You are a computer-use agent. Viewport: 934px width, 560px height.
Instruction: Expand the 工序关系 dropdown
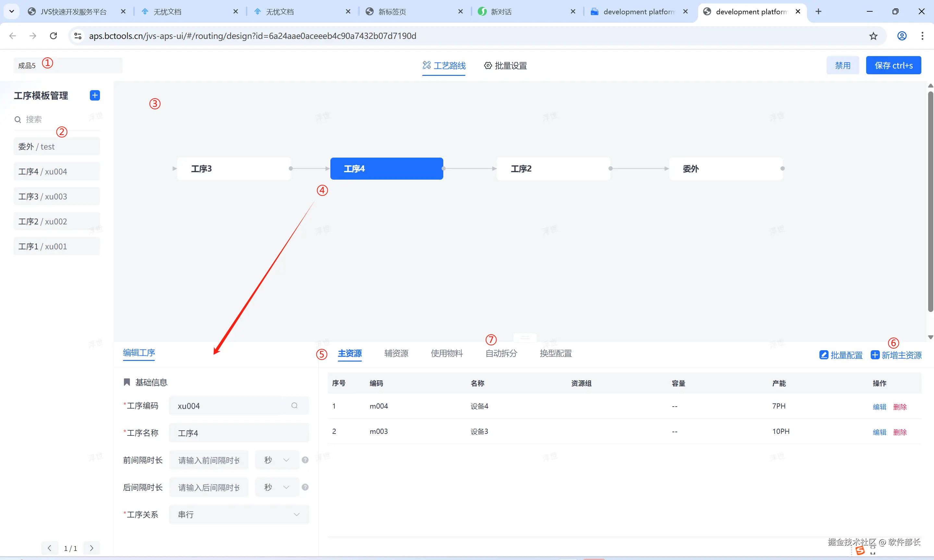239,514
